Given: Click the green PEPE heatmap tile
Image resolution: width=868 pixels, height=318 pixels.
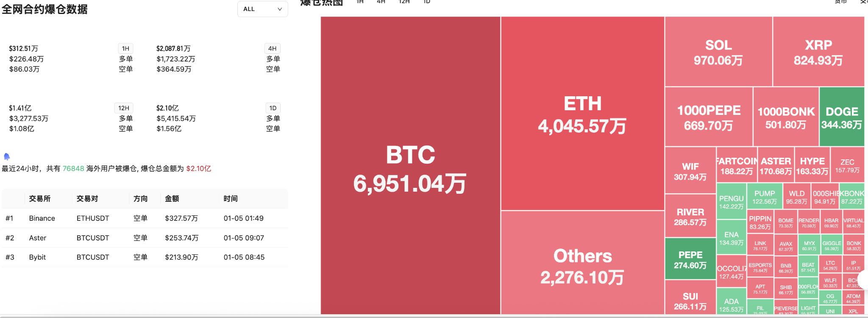Looking at the screenshot, I should [690, 259].
